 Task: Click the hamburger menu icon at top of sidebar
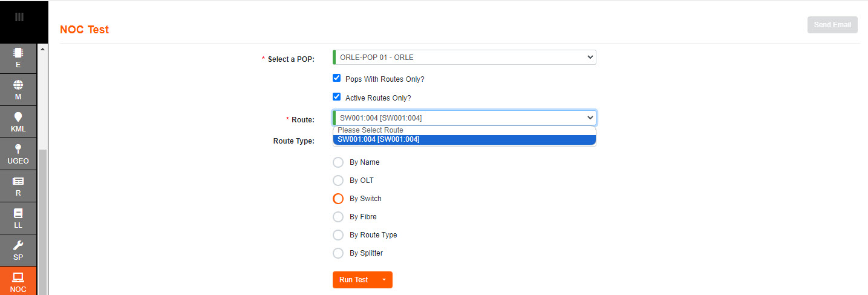click(x=19, y=17)
